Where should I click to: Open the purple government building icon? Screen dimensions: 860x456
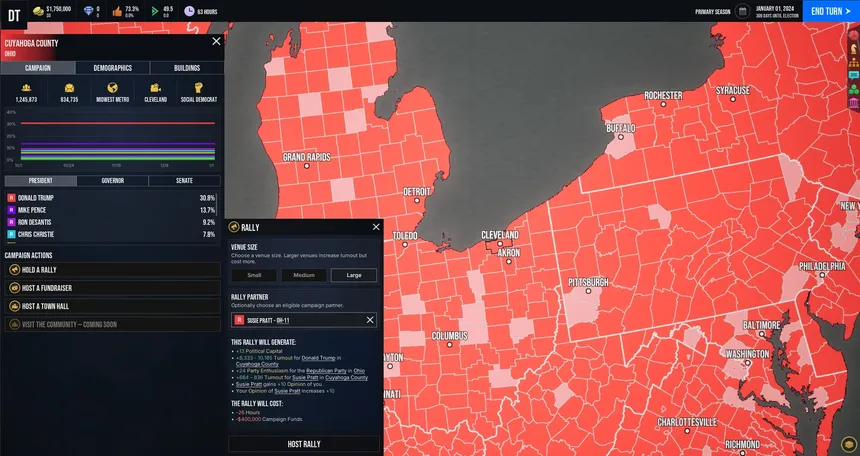(853, 103)
